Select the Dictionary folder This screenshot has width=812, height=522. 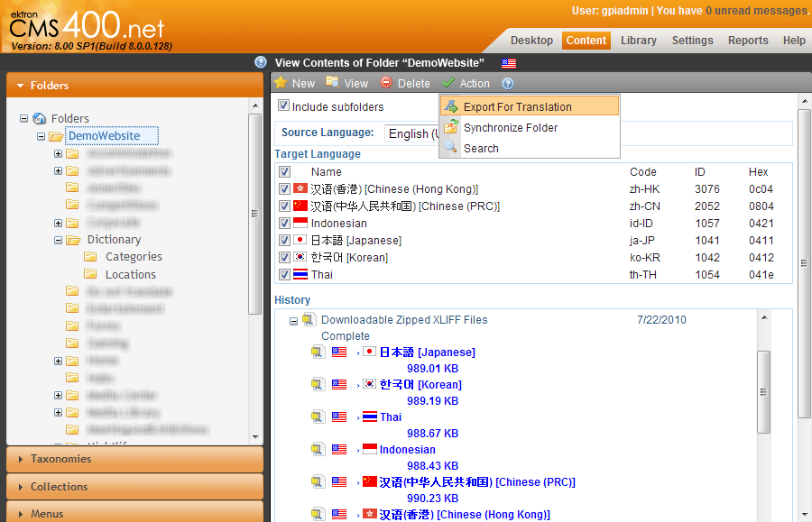(114, 240)
